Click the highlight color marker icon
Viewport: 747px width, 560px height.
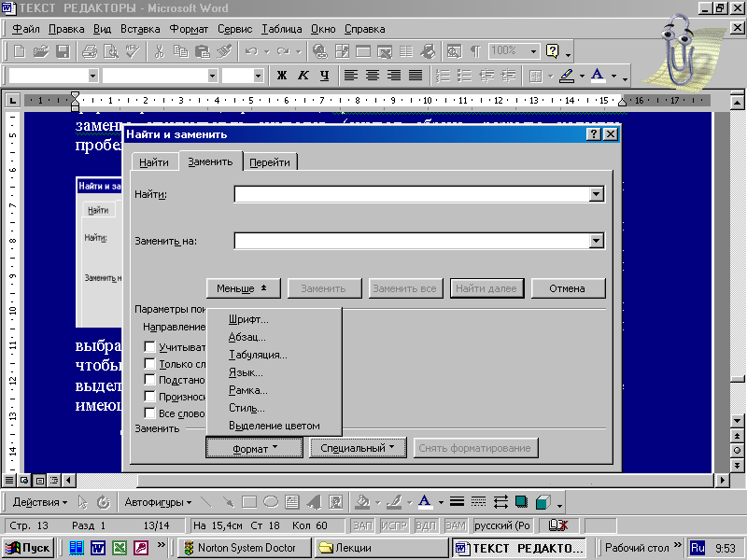567,76
